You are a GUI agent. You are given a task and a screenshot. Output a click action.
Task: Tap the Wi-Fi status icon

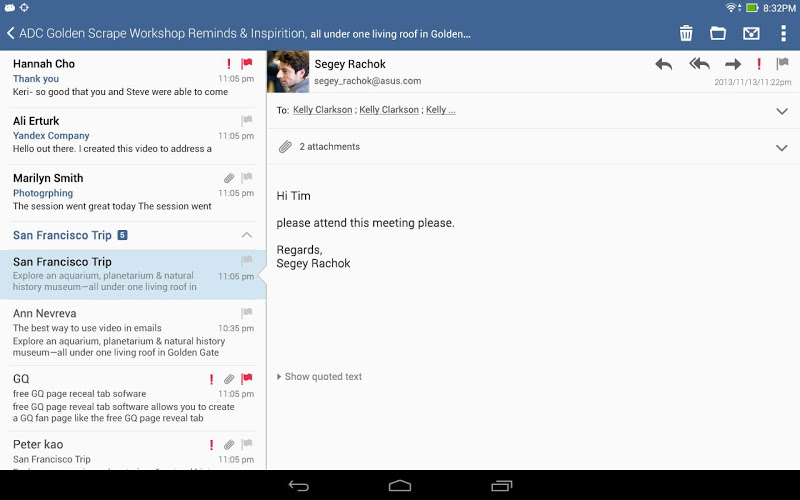(x=733, y=8)
